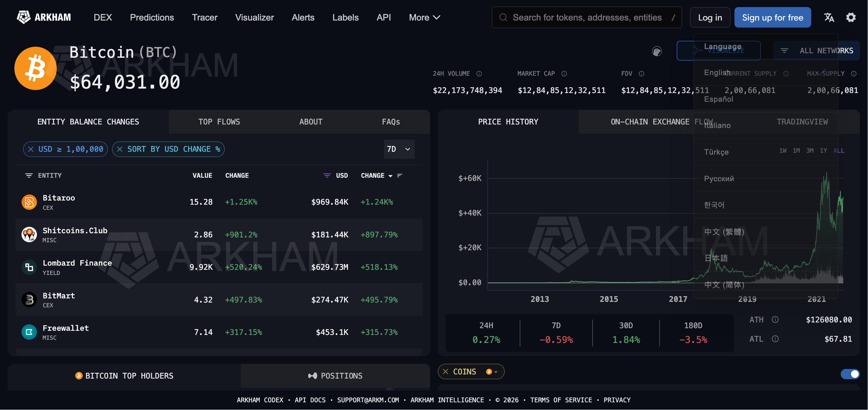Toggle the blue switch beside Coins row
The image size is (868, 410).
point(850,374)
